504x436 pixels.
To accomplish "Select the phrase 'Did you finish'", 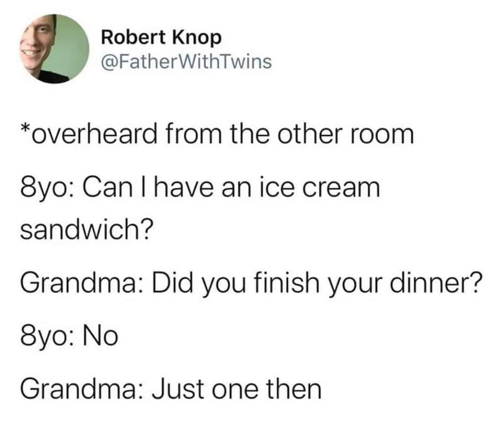I will [236, 283].
